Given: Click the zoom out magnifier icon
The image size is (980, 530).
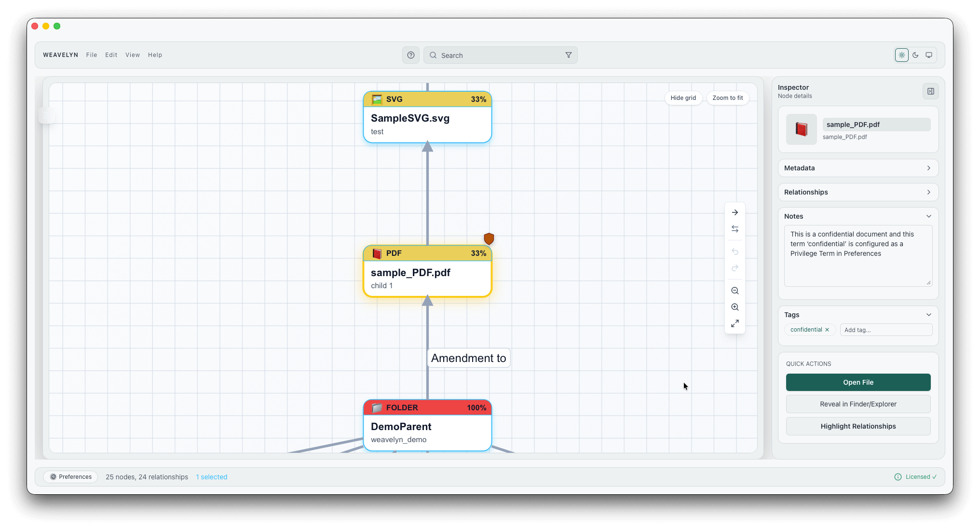Looking at the screenshot, I should [x=735, y=291].
